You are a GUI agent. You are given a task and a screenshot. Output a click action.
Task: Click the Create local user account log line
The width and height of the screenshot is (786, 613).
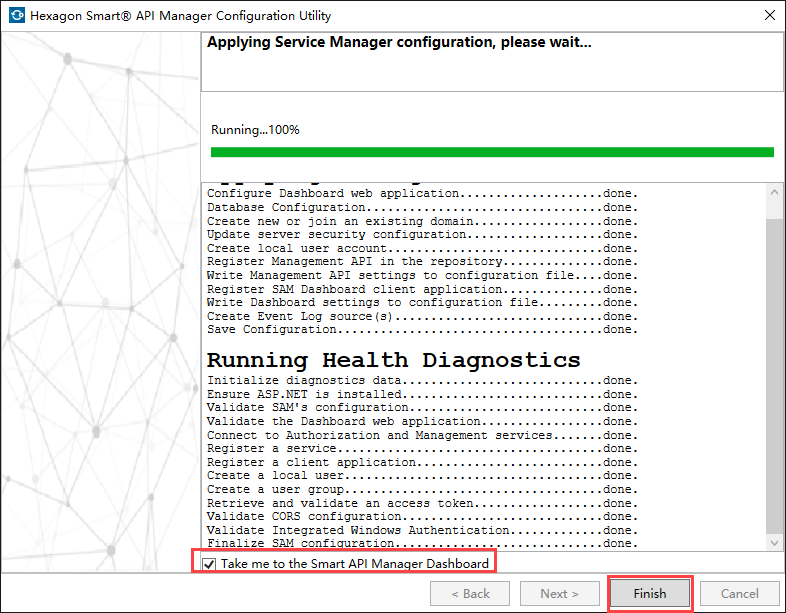tap(421, 248)
